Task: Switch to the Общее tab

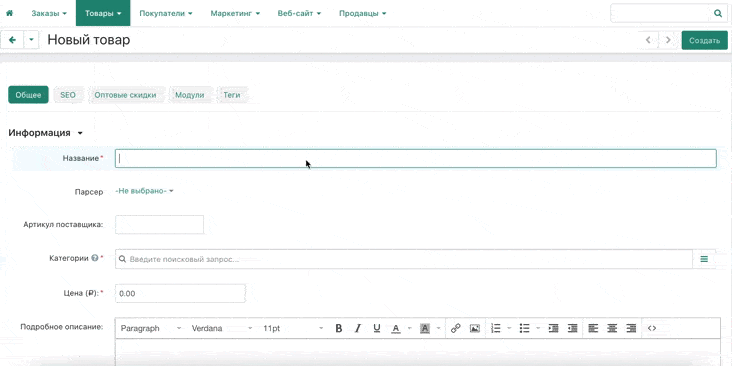Action: pyautogui.click(x=28, y=95)
